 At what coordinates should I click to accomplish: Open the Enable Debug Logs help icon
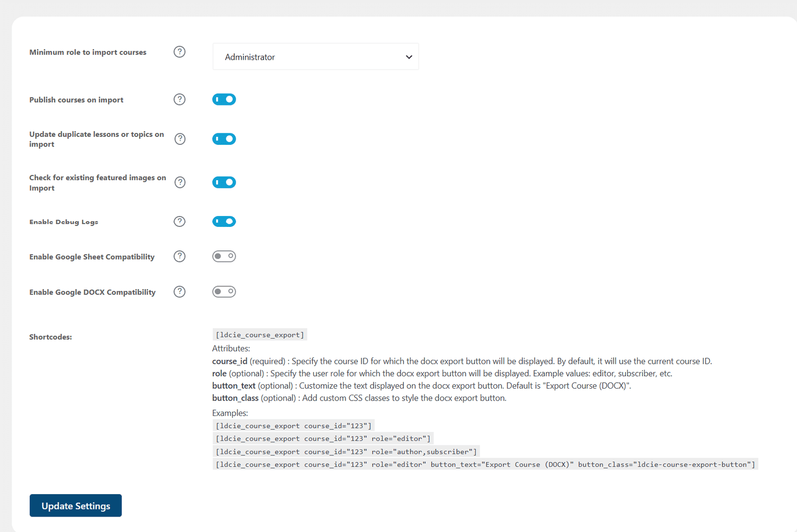point(179,221)
